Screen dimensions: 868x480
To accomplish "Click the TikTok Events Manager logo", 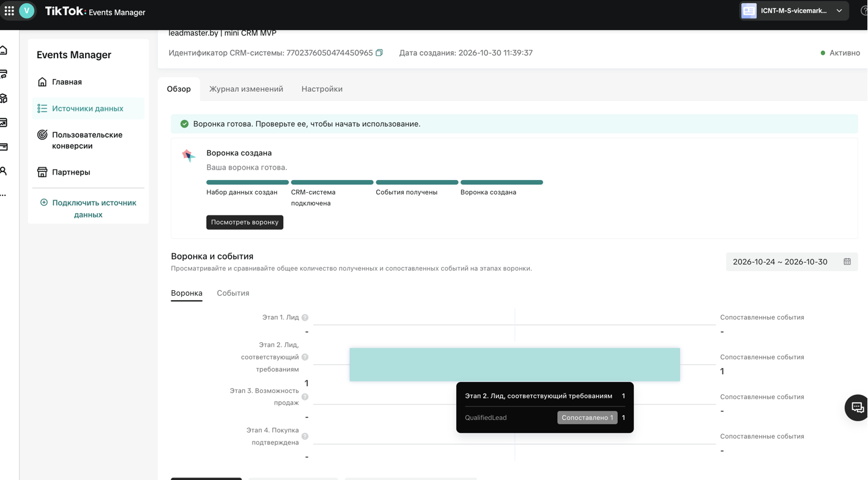I will tap(95, 12).
